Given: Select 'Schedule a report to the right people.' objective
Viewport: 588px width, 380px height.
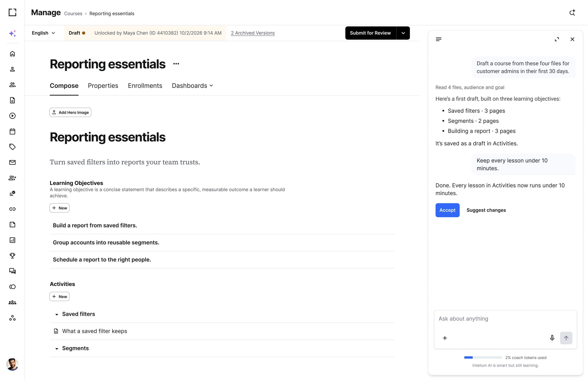Looking at the screenshot, I should pos(222,260).
